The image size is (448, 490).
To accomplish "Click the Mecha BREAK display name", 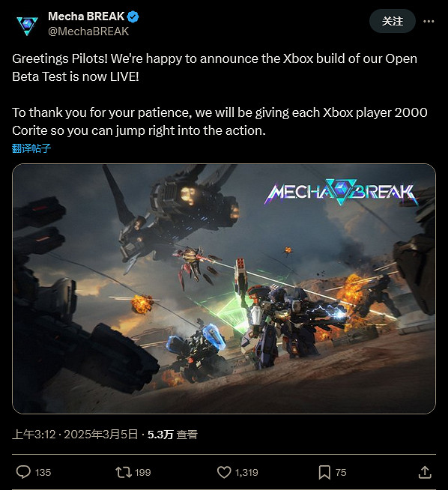I will click(x=86, y=16).
